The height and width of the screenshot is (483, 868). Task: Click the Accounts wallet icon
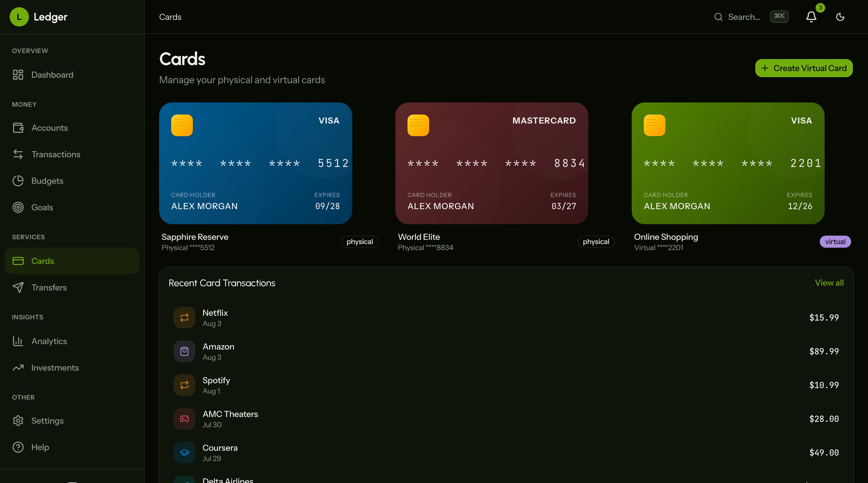pos(18,128)
